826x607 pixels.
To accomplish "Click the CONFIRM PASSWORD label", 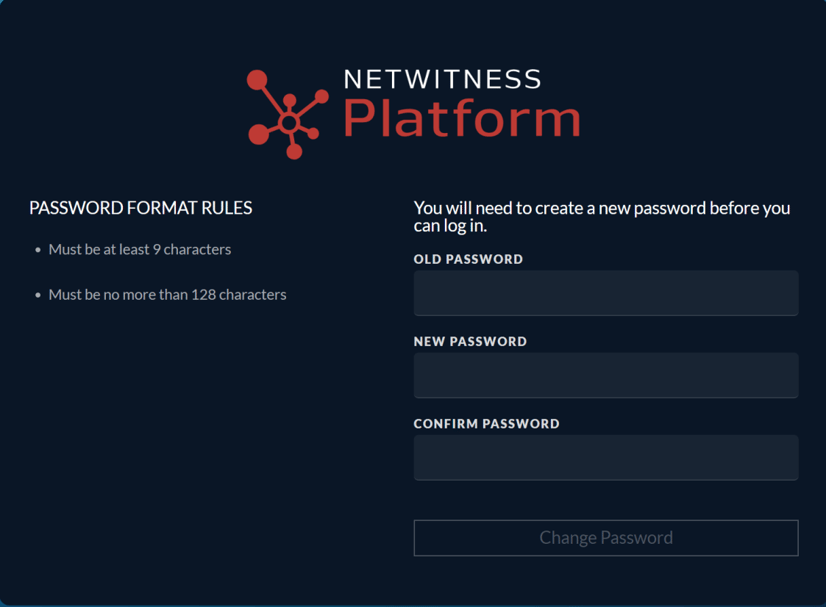I will coord(486,423).
